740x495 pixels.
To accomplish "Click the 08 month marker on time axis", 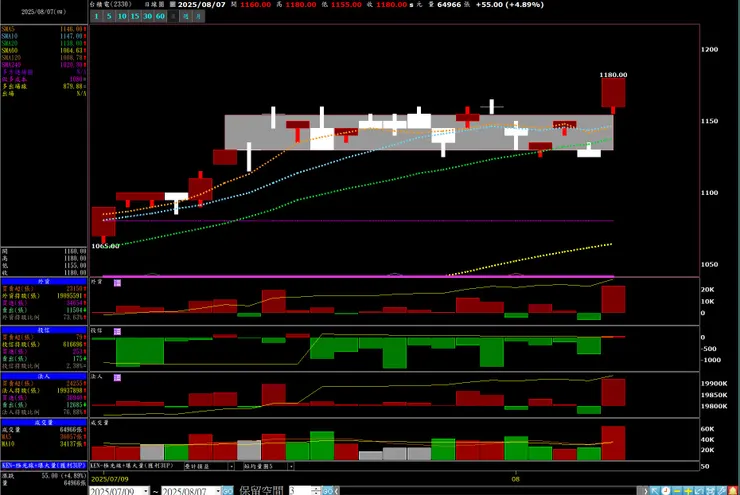I will [515, 479].
